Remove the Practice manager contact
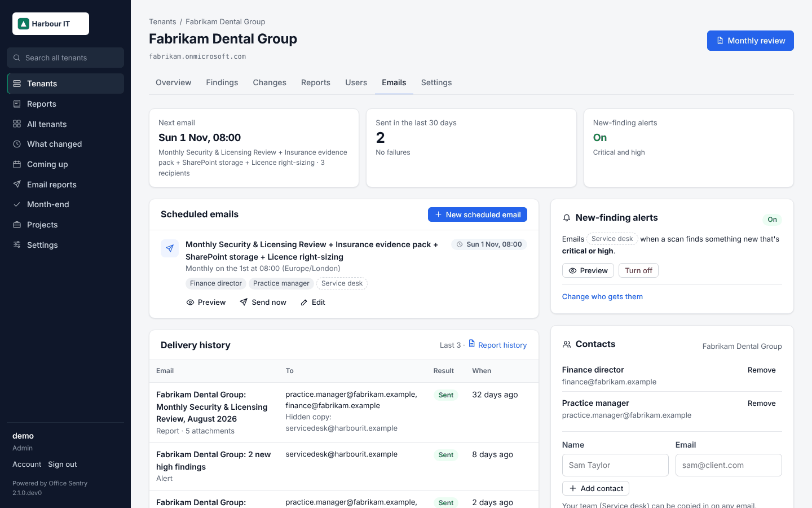 click(x=762, y=404)
